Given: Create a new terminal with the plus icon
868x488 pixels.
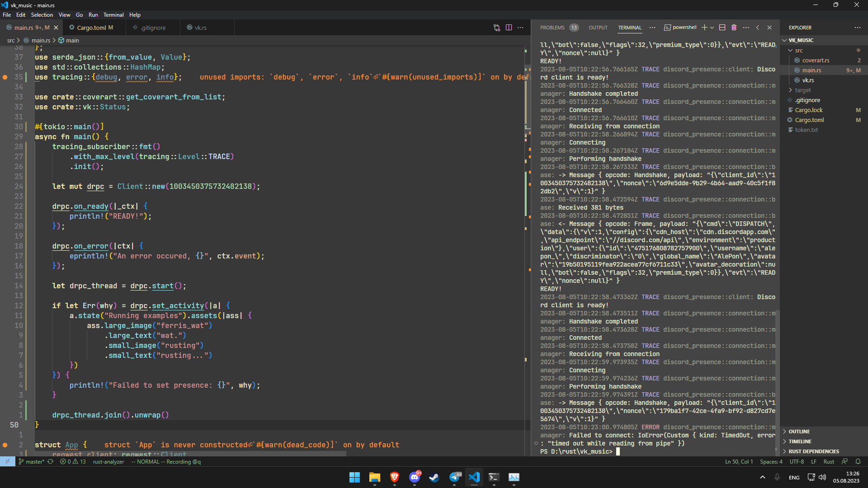Looking at the screenshot, I should [x=704, y=28].
